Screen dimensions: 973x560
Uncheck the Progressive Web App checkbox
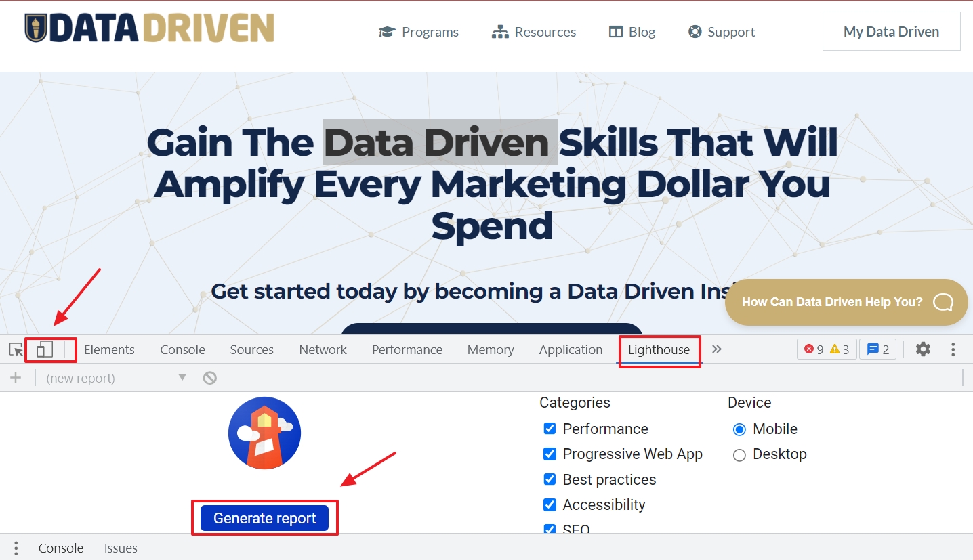(x=550, y=454)
